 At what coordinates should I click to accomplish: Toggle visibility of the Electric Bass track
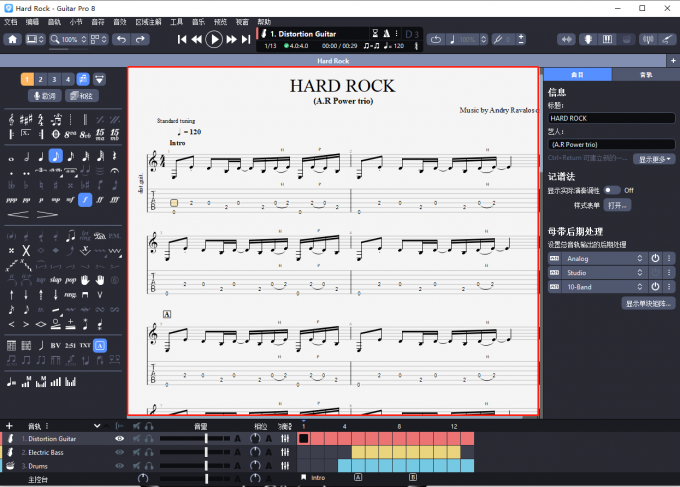120,452
